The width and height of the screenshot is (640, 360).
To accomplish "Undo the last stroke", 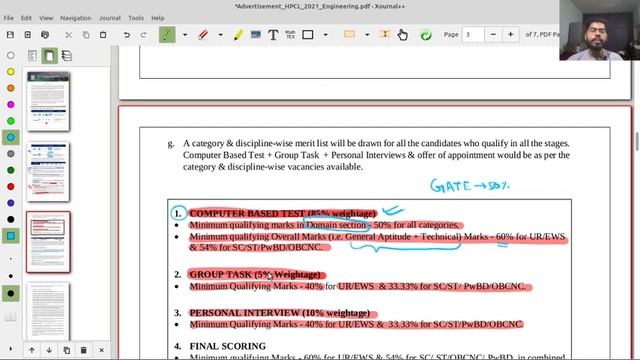I will point(127,35).
